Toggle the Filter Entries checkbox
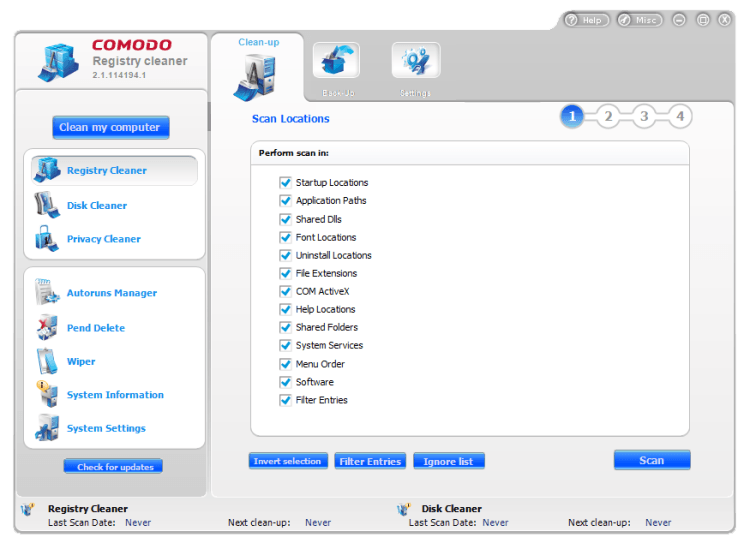 [286, 400]
